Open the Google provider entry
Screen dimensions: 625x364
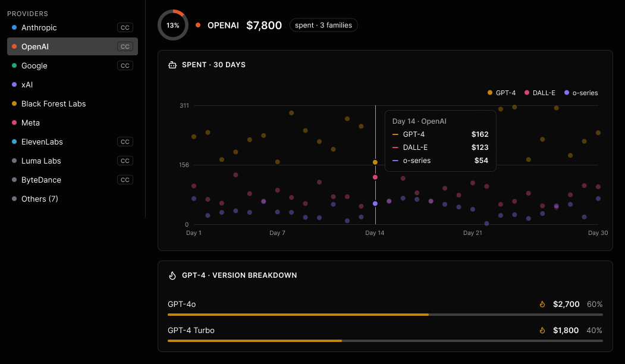click(73, 66)
